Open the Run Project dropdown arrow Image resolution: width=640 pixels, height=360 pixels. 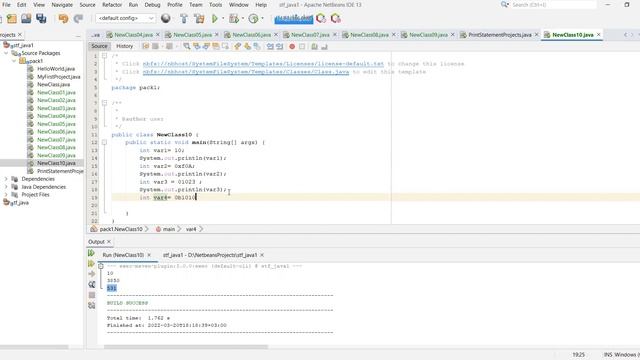coord(223,18)
